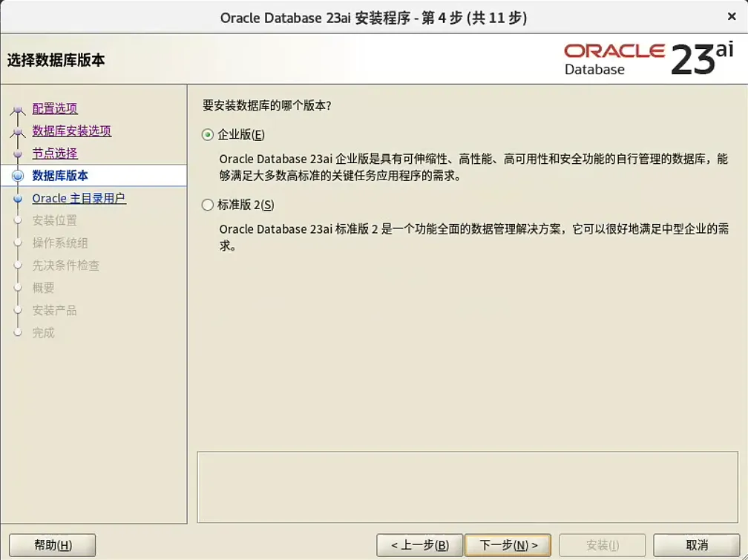Click the 上一步(B) button
This screenshot has height=560, width=748.
pyautogui.click(x=421, y=544)
